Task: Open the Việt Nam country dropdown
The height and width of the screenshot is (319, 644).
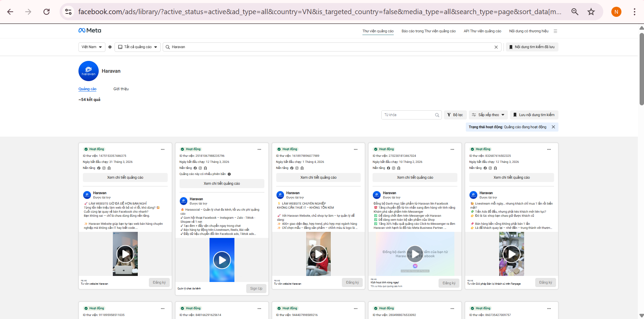Action: [x=92, y=47]
